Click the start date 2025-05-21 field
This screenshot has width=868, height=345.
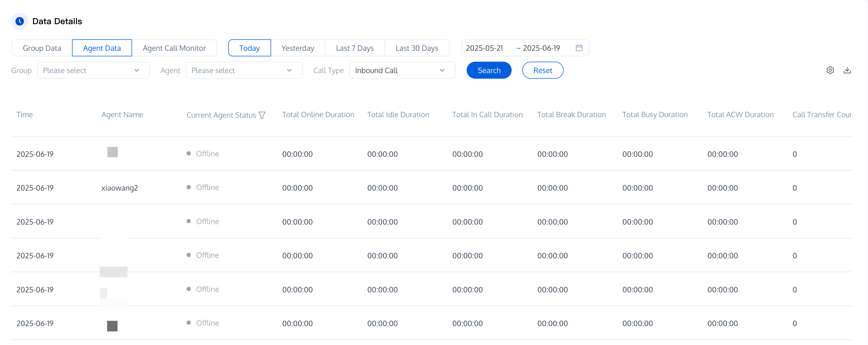484,48
